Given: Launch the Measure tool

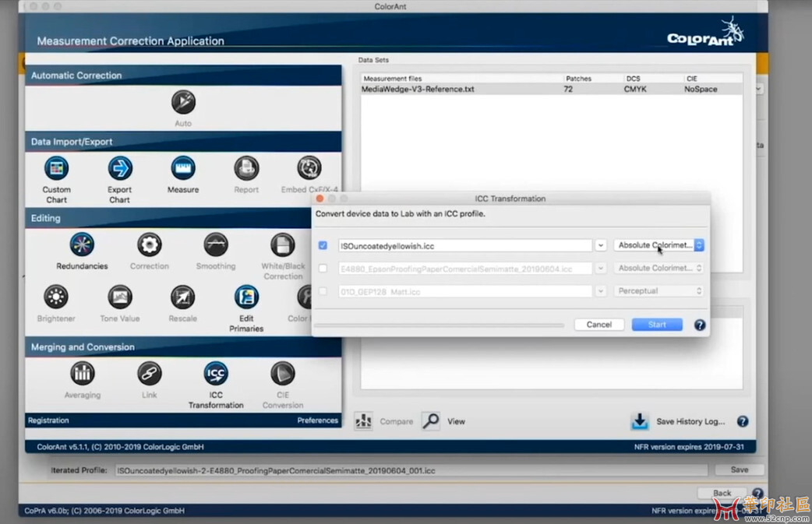Looking at the screenshot, I should pyautogui.click(x=183, y=169).
